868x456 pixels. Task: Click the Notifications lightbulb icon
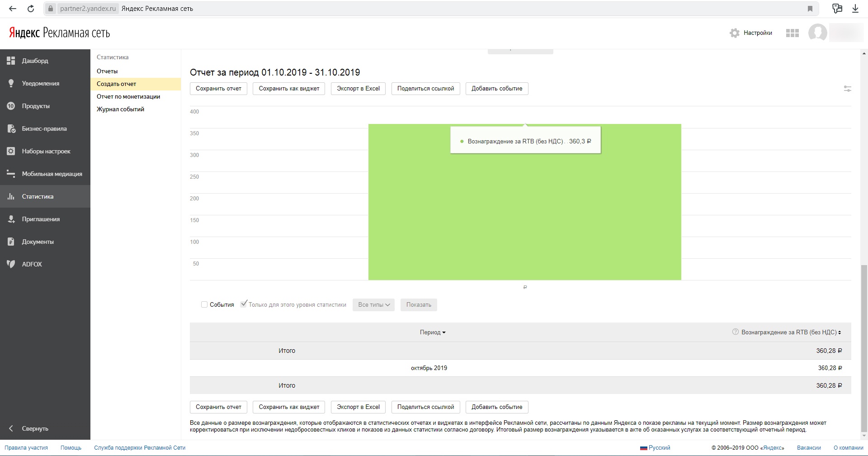tap(11, 83)
